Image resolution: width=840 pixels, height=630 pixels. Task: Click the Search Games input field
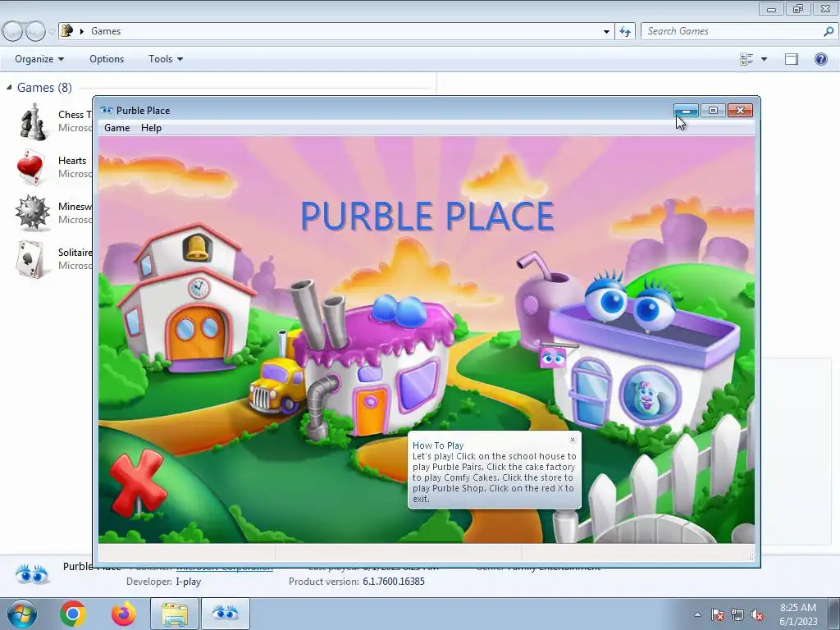pyautogui.click(x=732, y=31)
